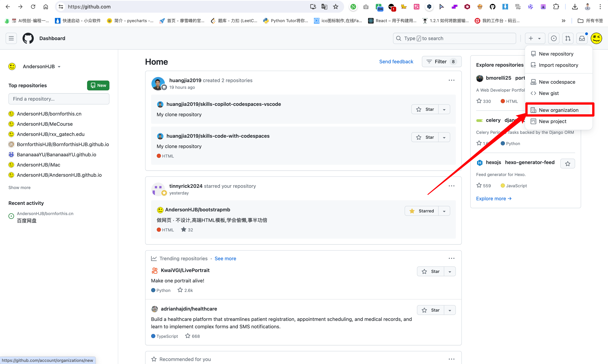Open the hexojs hexo-generator-feed repository
The width and height of the screenshot is (608, 364).
[520, 162]
